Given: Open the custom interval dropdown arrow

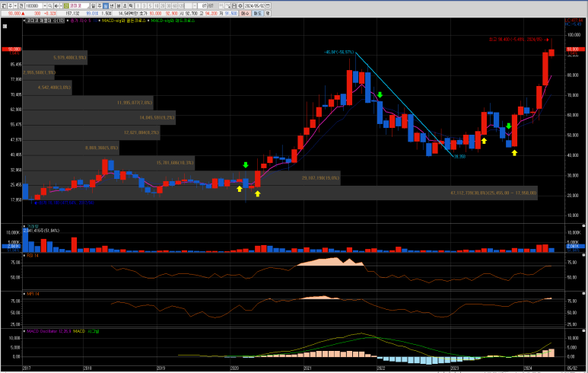Looking at the screenshot, I should [195, 6].
